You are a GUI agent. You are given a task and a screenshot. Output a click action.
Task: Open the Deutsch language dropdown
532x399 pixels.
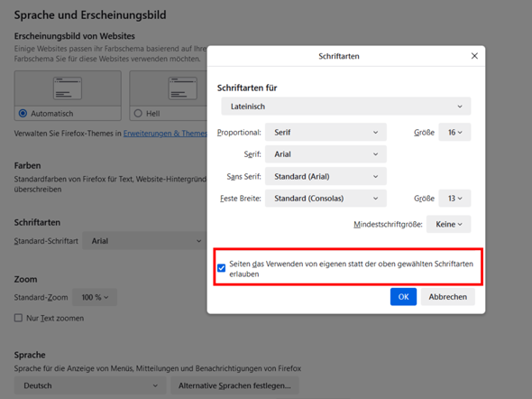pyautogui.click(x=90, y=385)
